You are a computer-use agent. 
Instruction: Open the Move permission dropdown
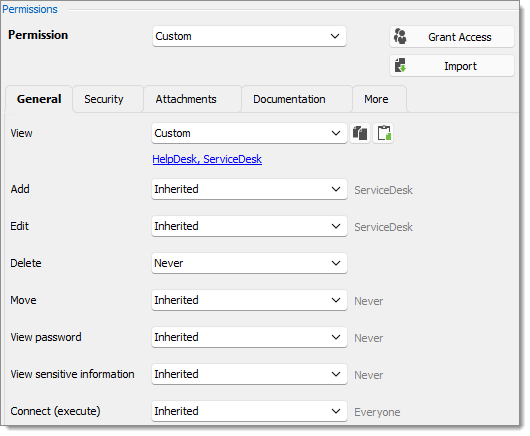pyautogui.click(x=249, y=300)
